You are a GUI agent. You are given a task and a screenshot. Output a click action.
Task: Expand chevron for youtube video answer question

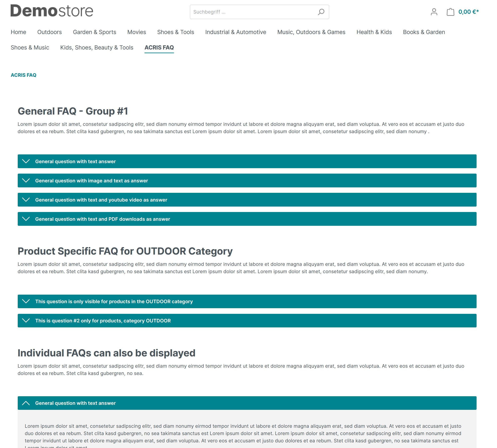point(26,200)
